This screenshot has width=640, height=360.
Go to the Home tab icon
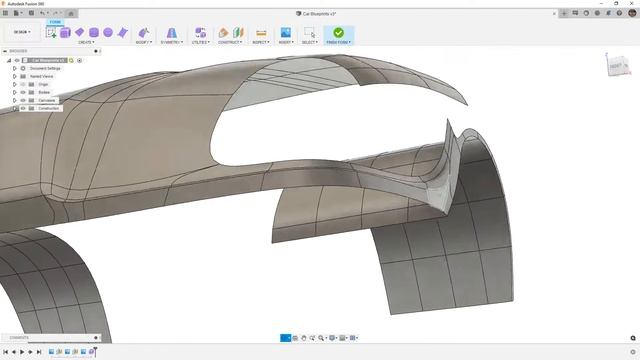pos(71,13)
